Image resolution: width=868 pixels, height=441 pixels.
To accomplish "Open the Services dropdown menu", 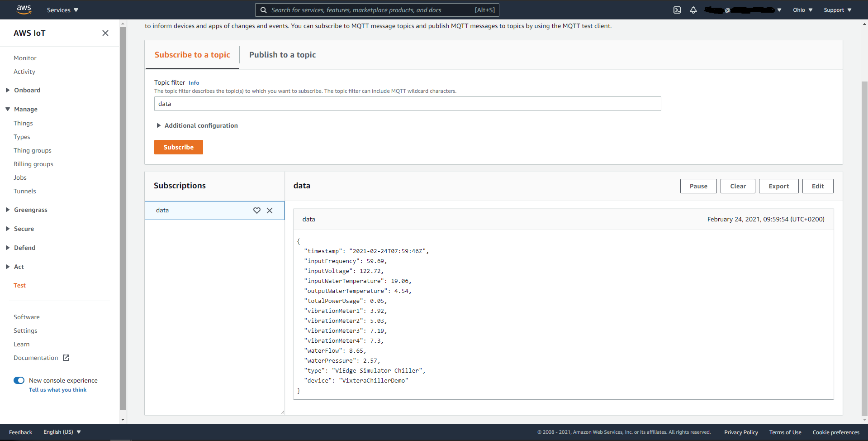I will pyautogui.click(x=62, y=10).
